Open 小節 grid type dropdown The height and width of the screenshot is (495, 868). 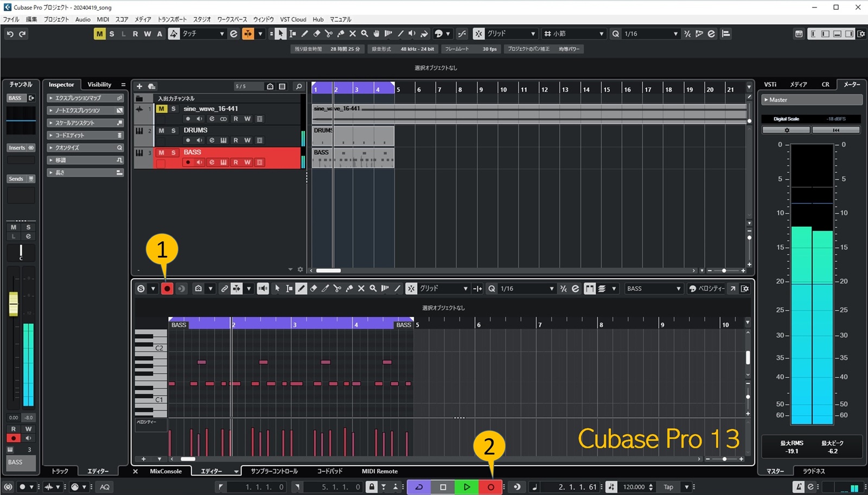(575, 34)
